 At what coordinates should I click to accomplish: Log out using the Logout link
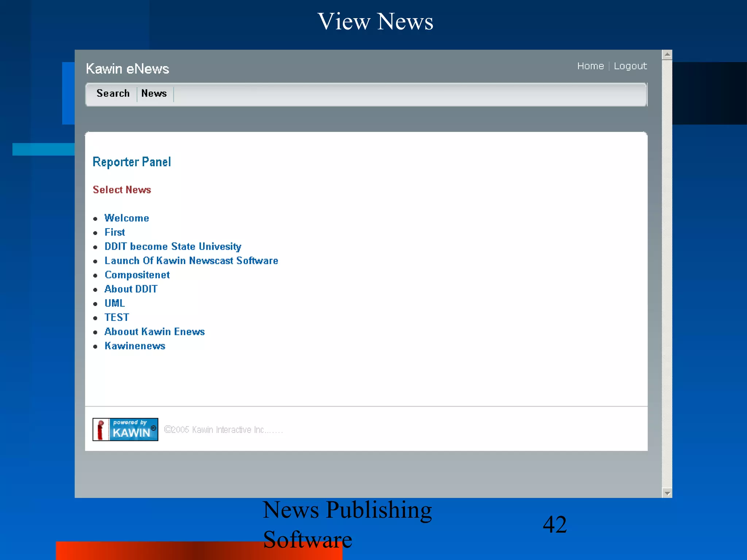(x=630, y=66)
